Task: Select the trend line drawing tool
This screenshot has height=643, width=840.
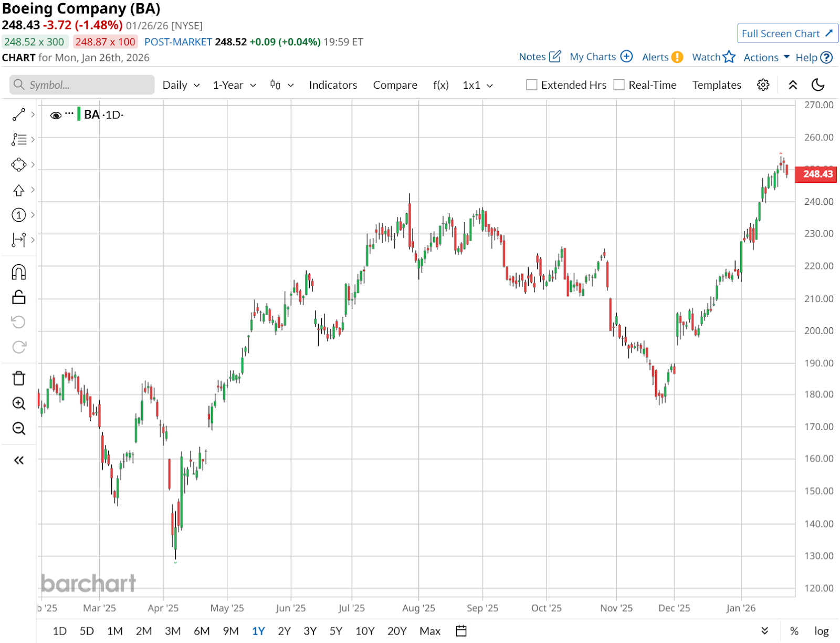Action: tap(19, 115)
